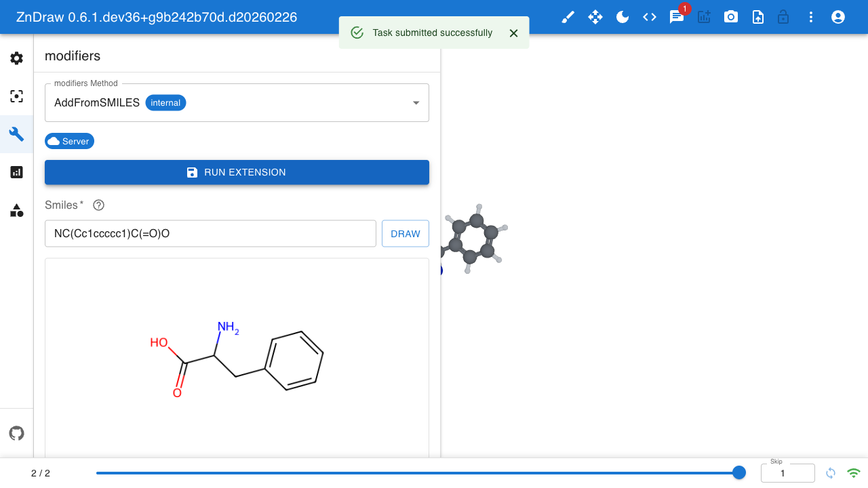Toggle dark mode moon icon
The image size is (868, 488).
pos(623,17)
